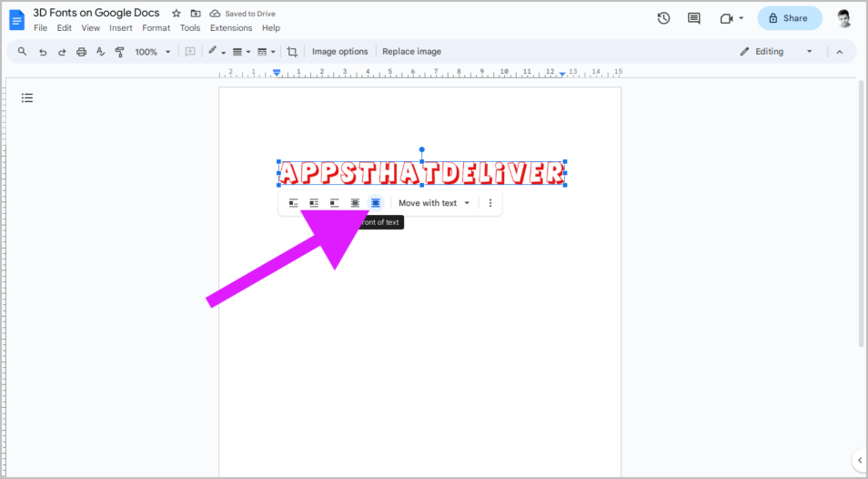Set image wrapping to Behind text
This screenshot has width=868, height=479.
point(355,203)
